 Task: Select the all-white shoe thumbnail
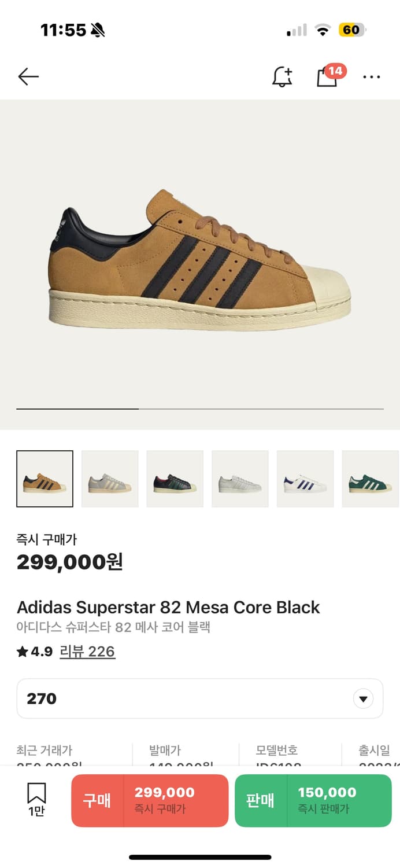tap(240, 479)
